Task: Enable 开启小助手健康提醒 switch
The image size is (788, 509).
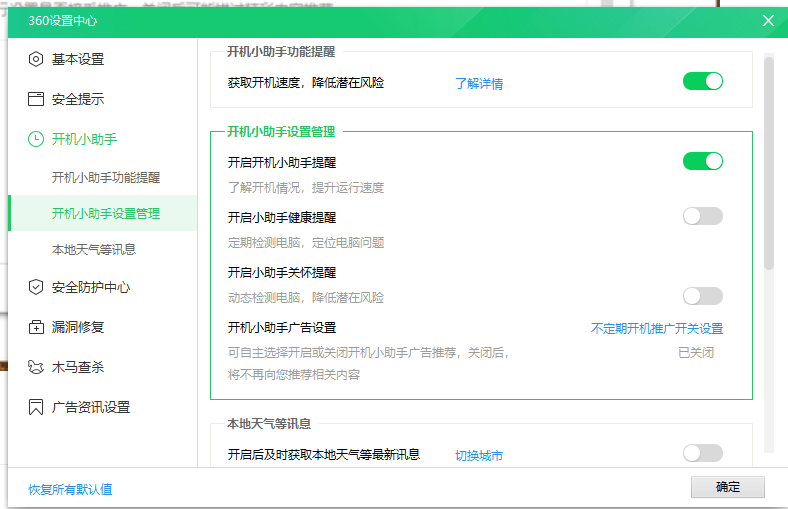Action: (x=702, y=216)
